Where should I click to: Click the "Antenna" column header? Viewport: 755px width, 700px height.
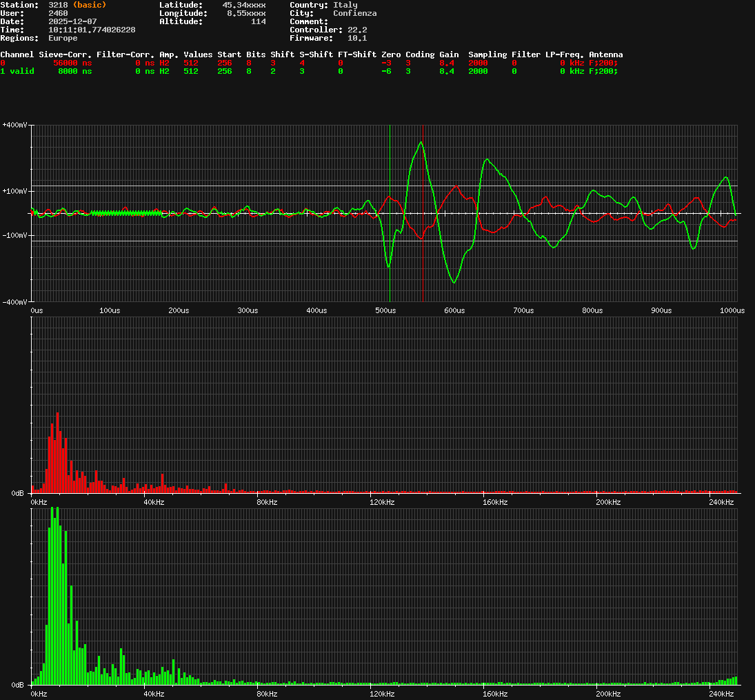[605, 54]
